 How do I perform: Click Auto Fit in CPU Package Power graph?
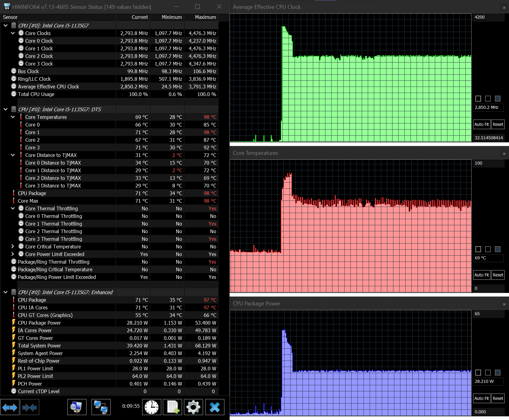[482, 398]
